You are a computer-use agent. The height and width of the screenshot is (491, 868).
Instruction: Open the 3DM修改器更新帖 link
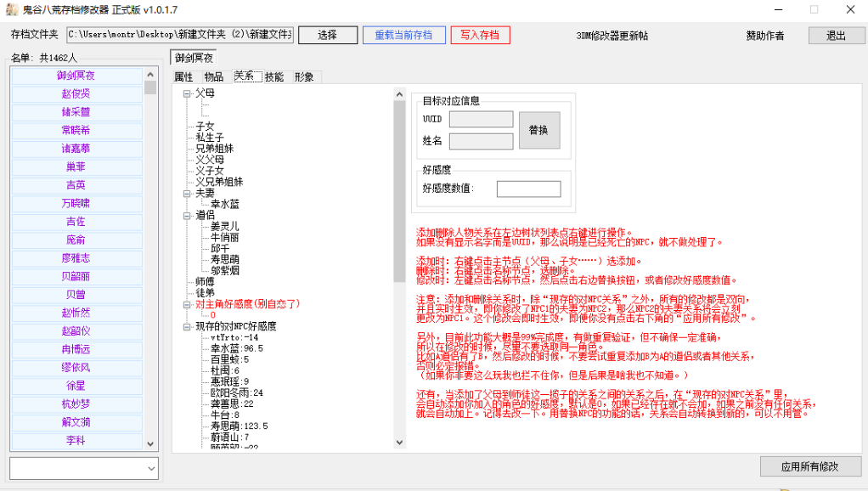coord(612,36)
